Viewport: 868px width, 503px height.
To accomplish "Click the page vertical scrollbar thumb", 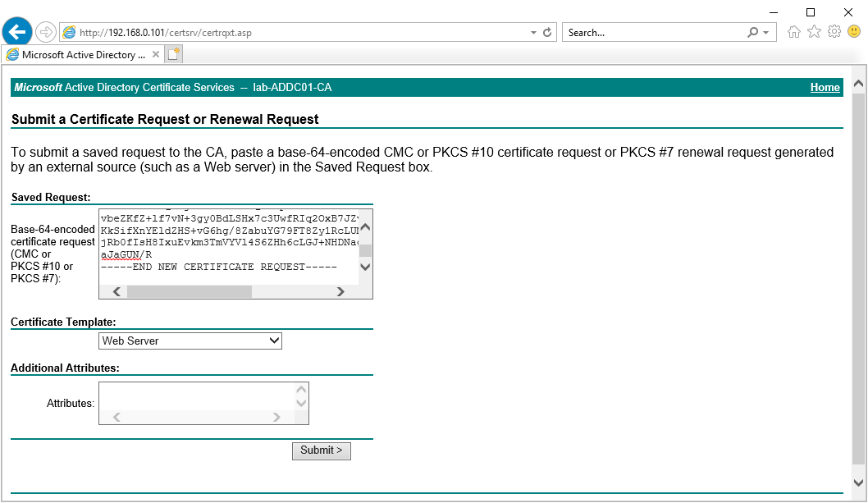I will pyautogui.click(x=859, y=278).
